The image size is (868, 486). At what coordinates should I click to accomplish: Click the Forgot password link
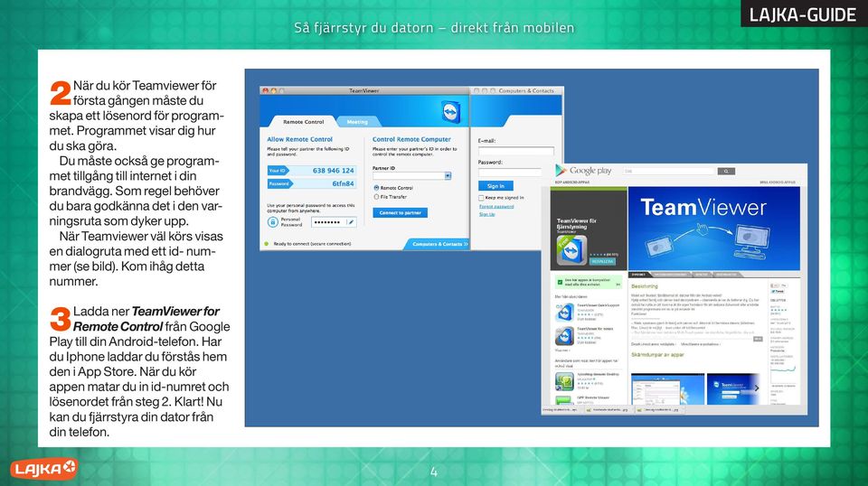pyautogui.click(x=496, y=206)
